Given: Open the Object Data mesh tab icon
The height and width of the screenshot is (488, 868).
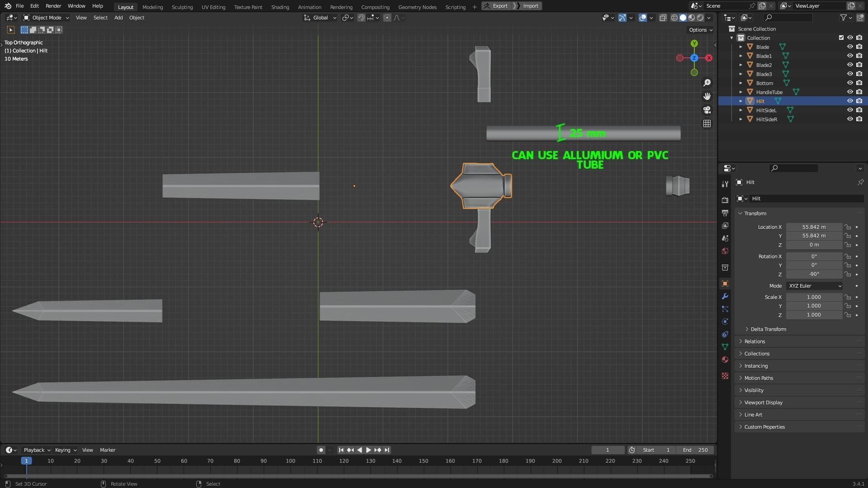Looking at the screenshot, I should pos(725,347).
